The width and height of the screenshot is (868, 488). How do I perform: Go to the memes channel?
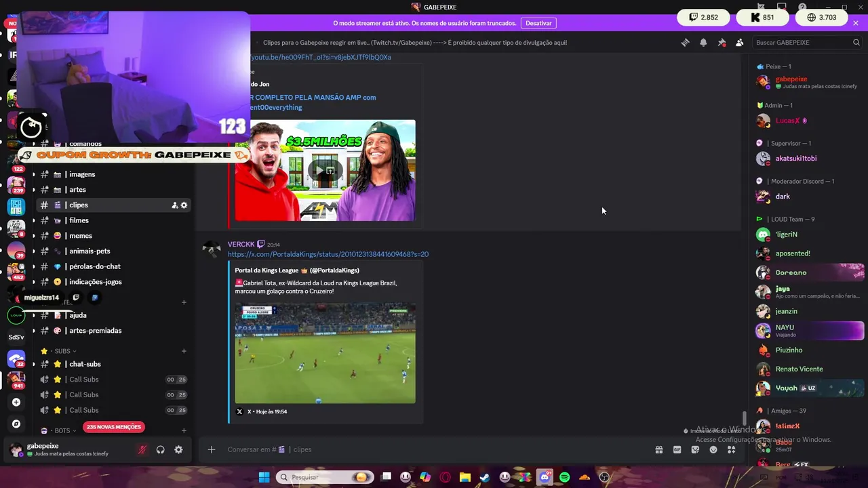112,236
